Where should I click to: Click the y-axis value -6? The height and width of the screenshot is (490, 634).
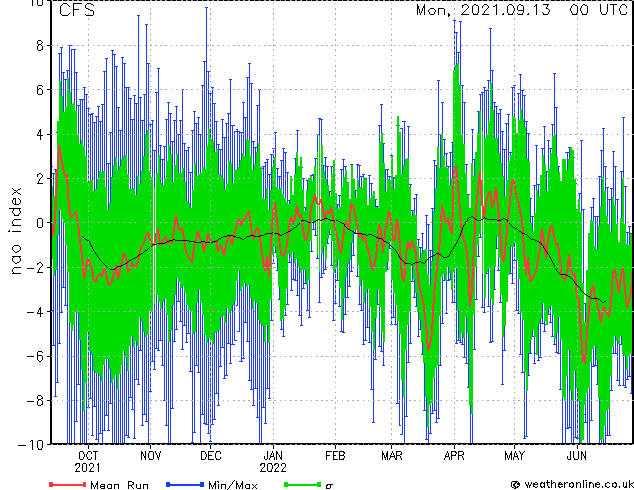35,356
